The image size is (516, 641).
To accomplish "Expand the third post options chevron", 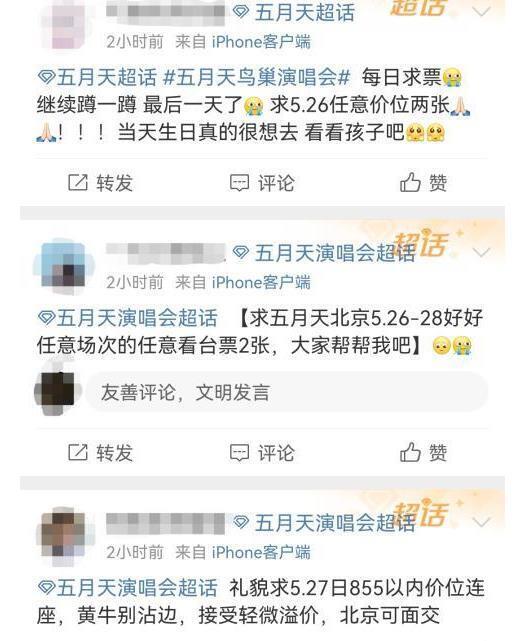I will (481, 522).
